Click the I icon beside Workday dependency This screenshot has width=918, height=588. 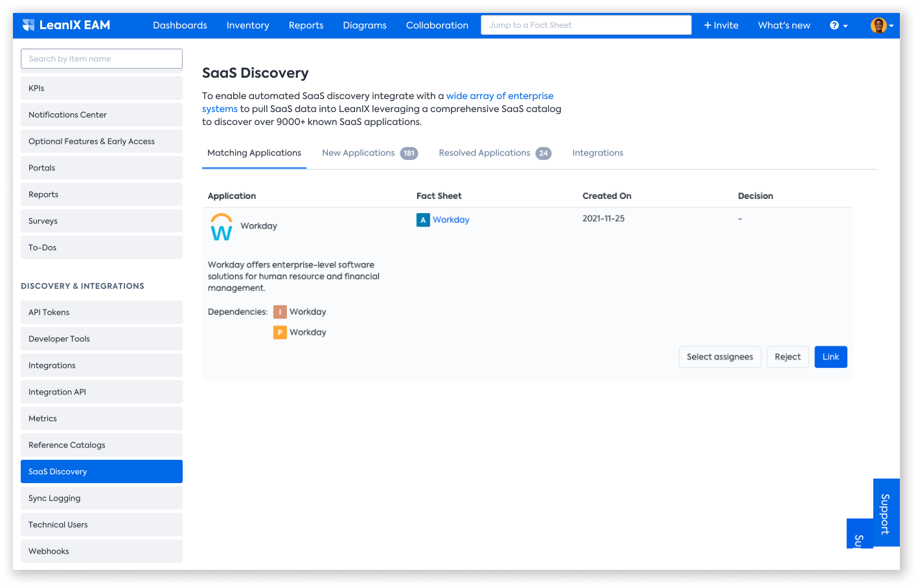[x=280, y=312]
